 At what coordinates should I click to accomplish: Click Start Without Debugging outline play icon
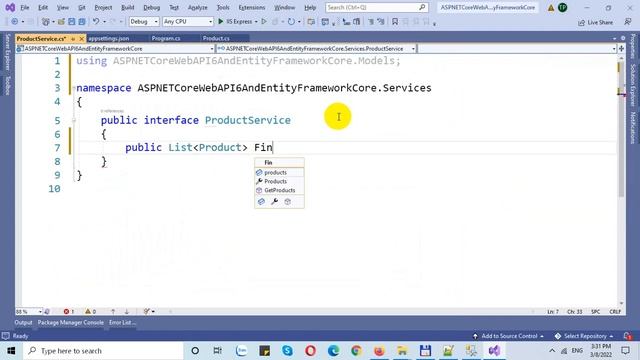(264, 22)
